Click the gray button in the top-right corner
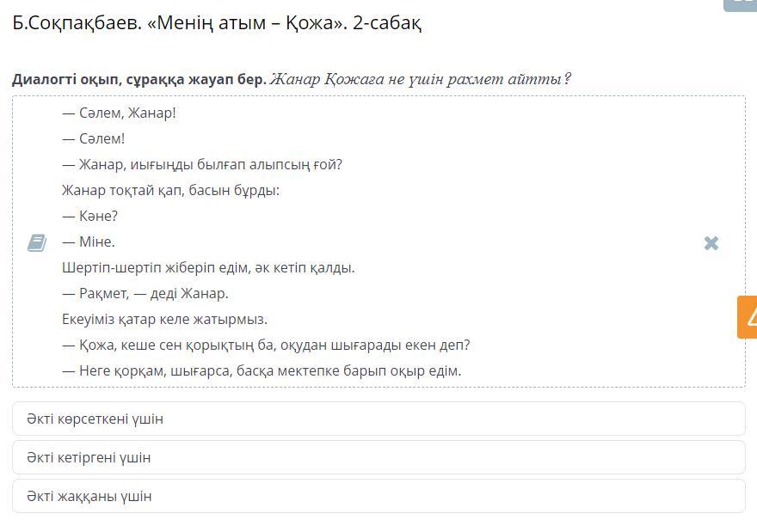Image resolution: width=757 pixels, height=532 pixels. tap(741, 5)
